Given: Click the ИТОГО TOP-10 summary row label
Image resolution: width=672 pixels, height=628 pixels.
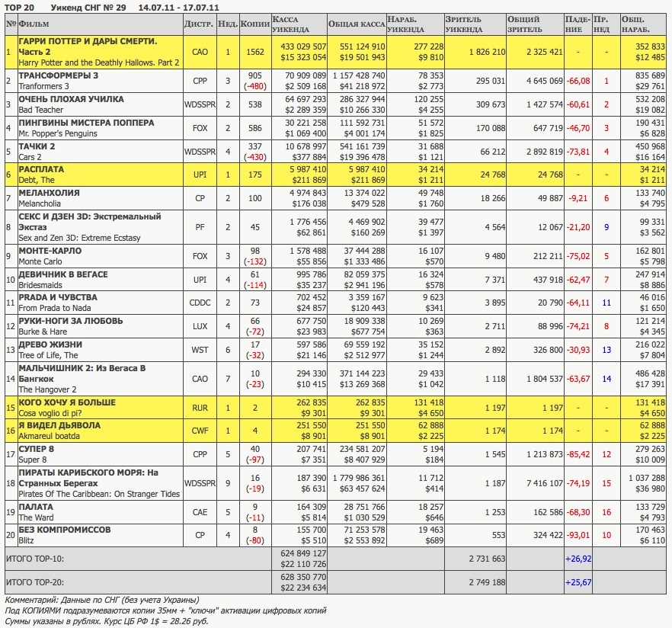Looking at the screenshot, I should tap(34, 558).
